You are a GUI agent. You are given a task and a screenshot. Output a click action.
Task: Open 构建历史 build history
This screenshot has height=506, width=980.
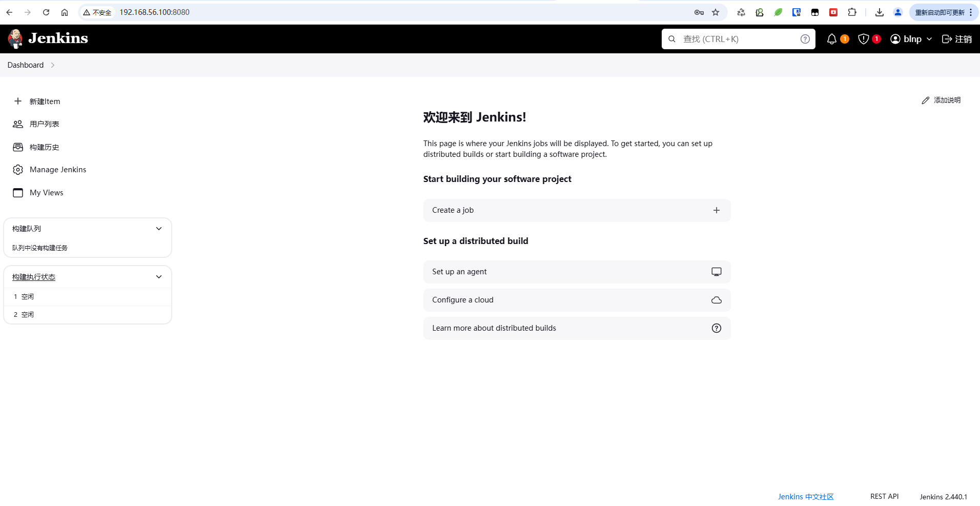pyautogui.click(x=45, y=147)
